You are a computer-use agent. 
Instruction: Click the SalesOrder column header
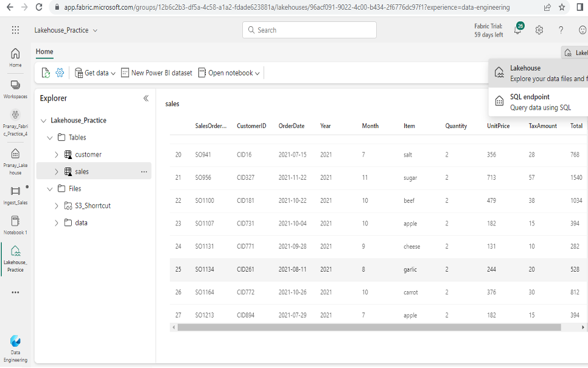[x=211, y=126]
